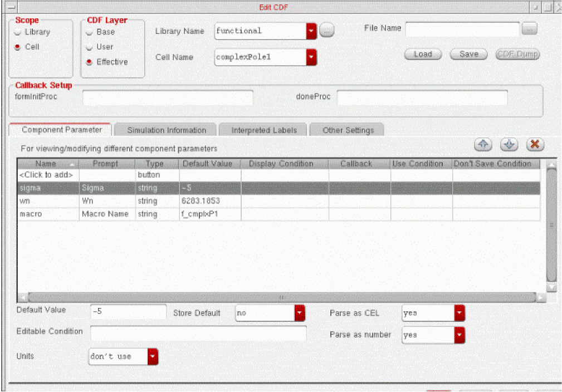
Task: Click the move parameter down arrow icon
Action: tap(509, 144)
